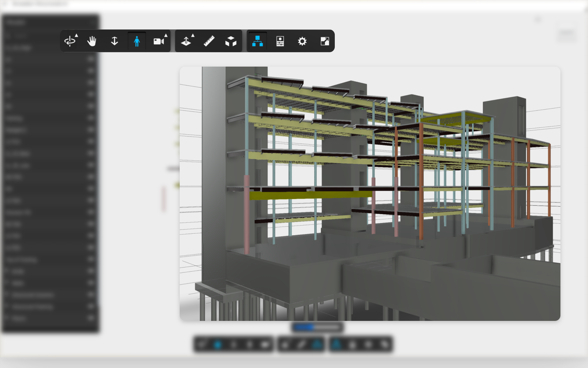This screenshot has width=588, height=368.
Task: Open viewer Settings gear
Action: tap(302, 41)
